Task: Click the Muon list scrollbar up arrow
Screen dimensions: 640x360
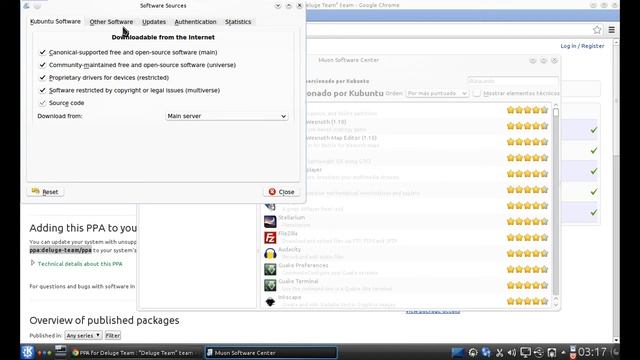Action: (x=556, y=105)
